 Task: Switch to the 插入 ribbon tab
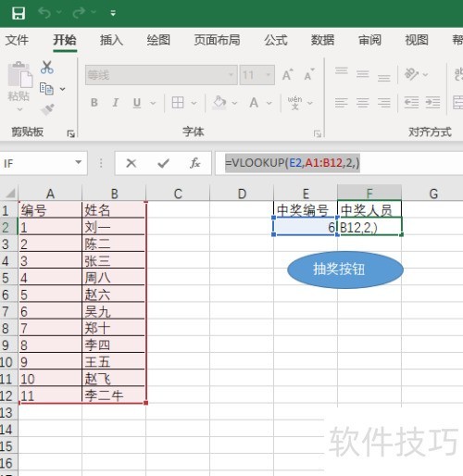pos(111,40)
